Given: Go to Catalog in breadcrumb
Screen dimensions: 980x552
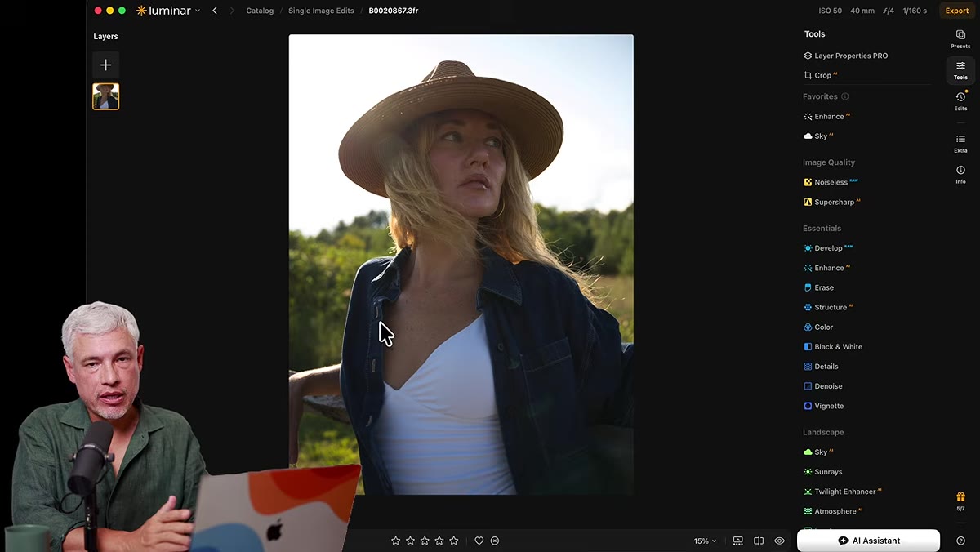Looking at the screenshot, I should (x=260, y=11).
